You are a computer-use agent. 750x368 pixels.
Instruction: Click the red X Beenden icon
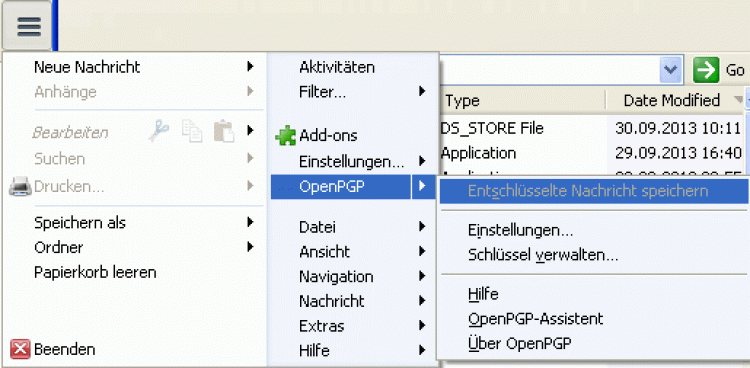[x=20, y=349]
